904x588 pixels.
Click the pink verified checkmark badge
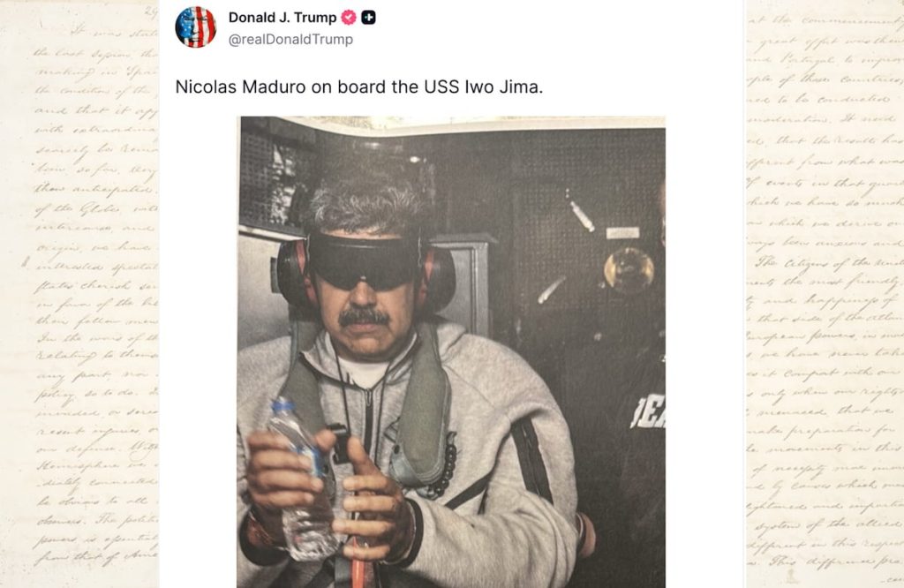point(349,18)
